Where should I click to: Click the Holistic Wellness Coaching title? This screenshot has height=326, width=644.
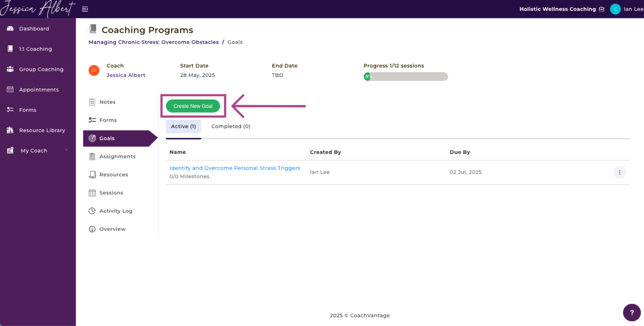557,9
